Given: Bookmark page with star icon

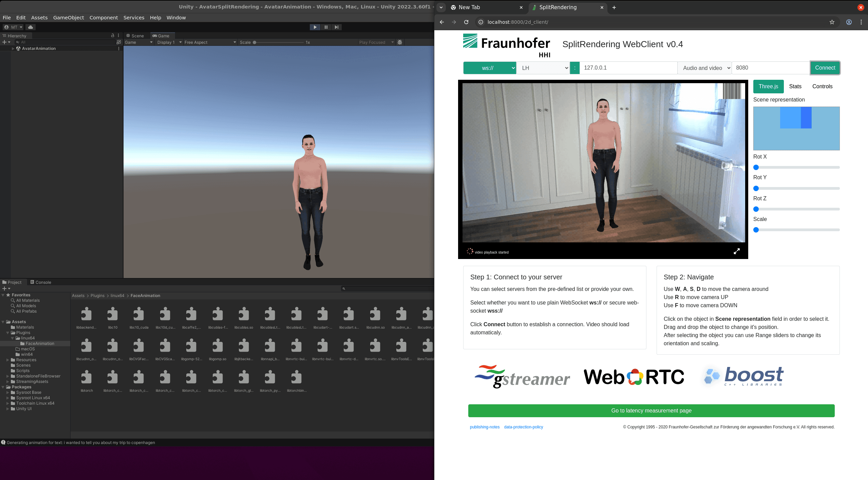Looking at the screenshot, I should [832, 22].
